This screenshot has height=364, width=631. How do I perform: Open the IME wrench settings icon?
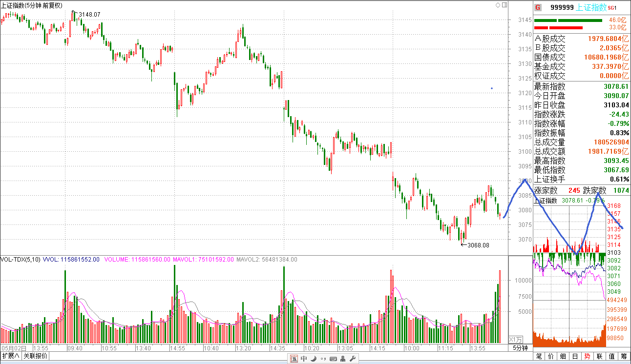(x=353, y=359)
